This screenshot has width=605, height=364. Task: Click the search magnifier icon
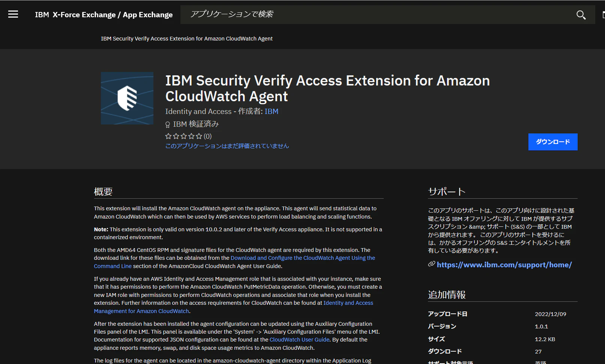pyautogui.click(x=581, y=15)
